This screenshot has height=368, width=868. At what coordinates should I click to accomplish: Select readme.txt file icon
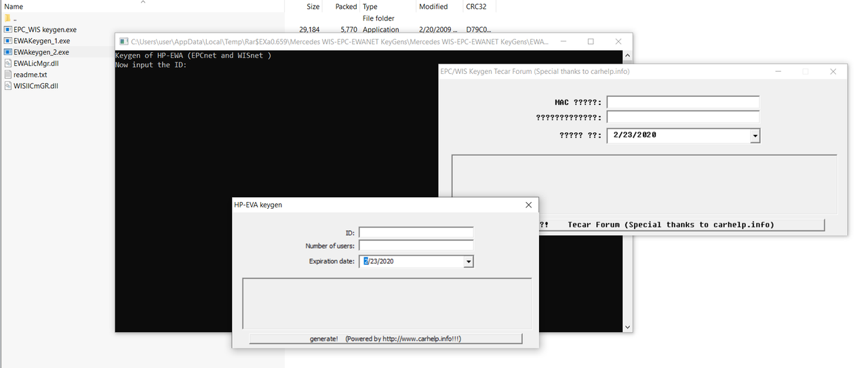tap(7, 75)
